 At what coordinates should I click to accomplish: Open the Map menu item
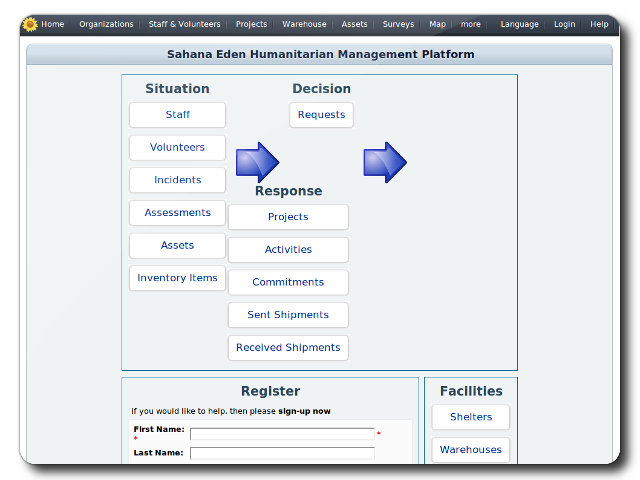(437, 24)
